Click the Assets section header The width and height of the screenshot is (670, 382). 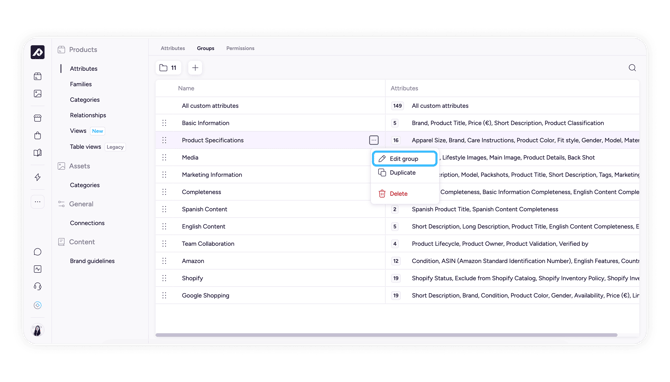pyautogui.click(x=74, y=166)
